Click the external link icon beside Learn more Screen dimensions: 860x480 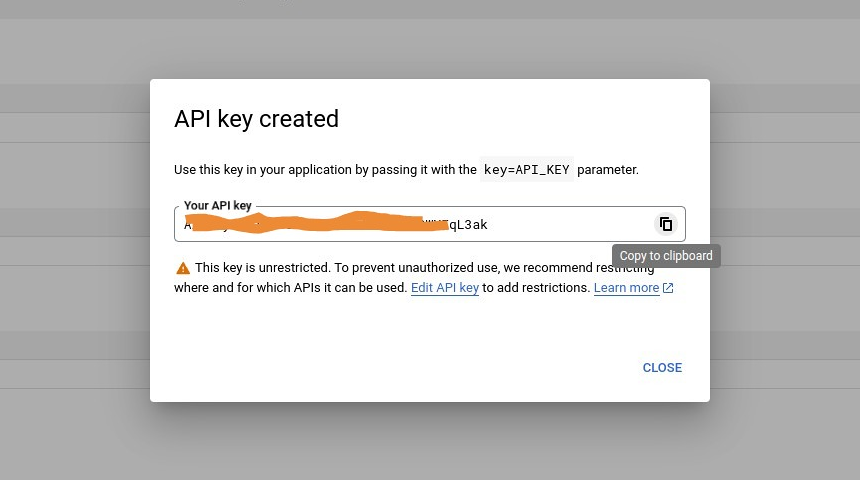click(x=668, y=288)
